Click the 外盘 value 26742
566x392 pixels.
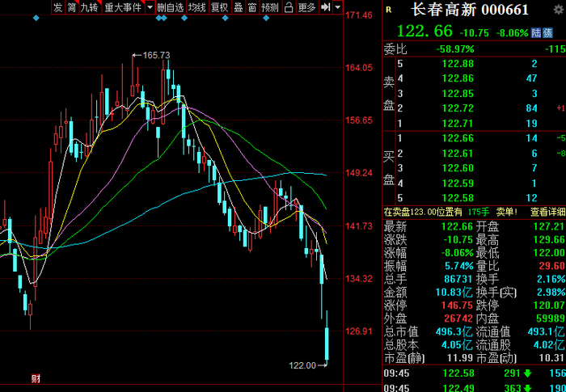coord(457,318)
